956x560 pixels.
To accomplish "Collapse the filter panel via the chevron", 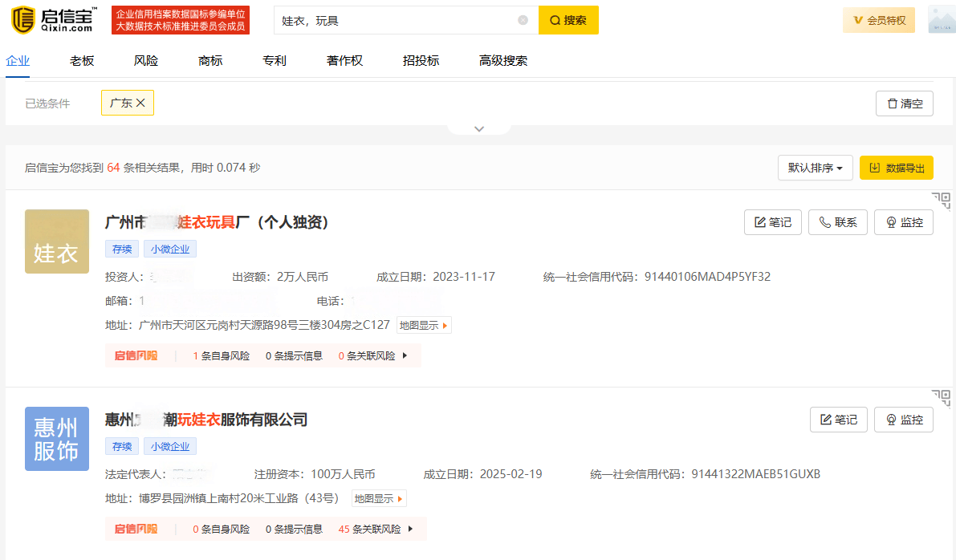I will (479, 128).
